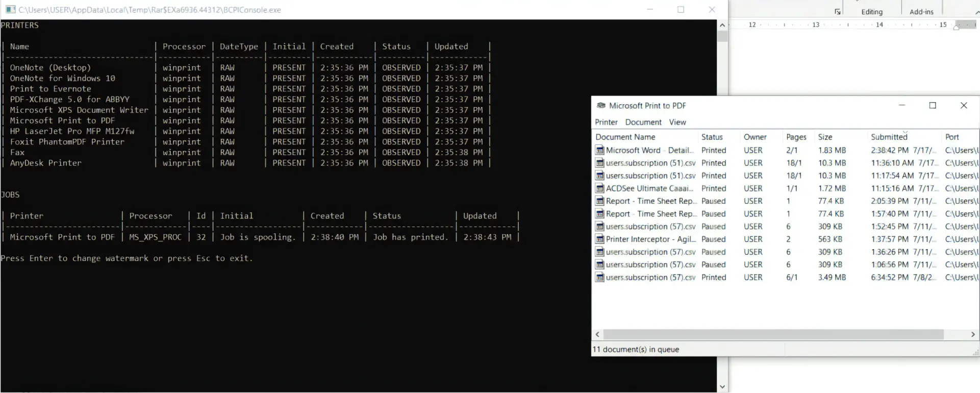Select the "Printer Interceptor - Agil..." document name
The image size is (980, 393).
pos(651,239)
